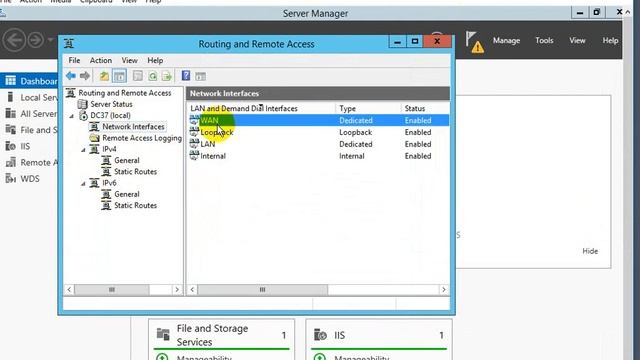
Task: Select General under IPv6
Action: [x=127, y=194]
